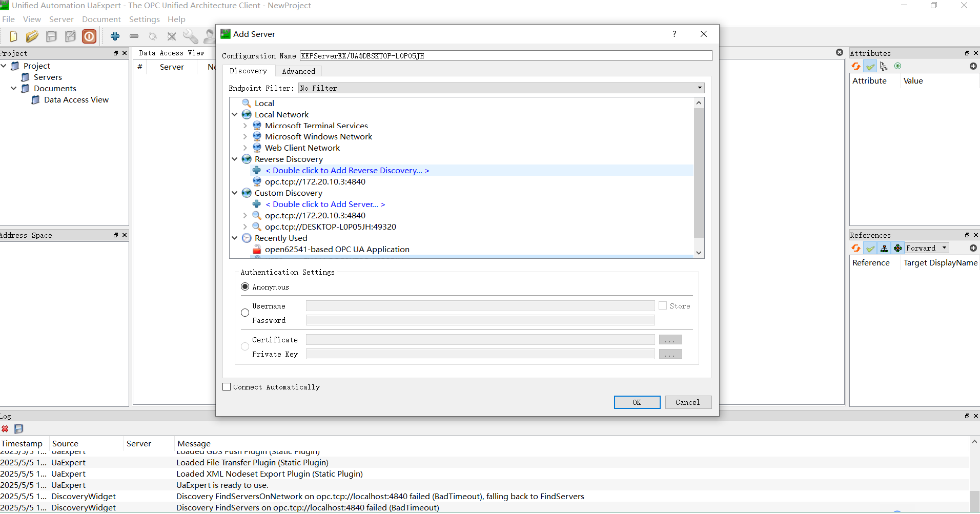The width and height of the screenshot is (980, 514).
Task: Clear the log with the red X icon
Action: [x=5, y=429]
